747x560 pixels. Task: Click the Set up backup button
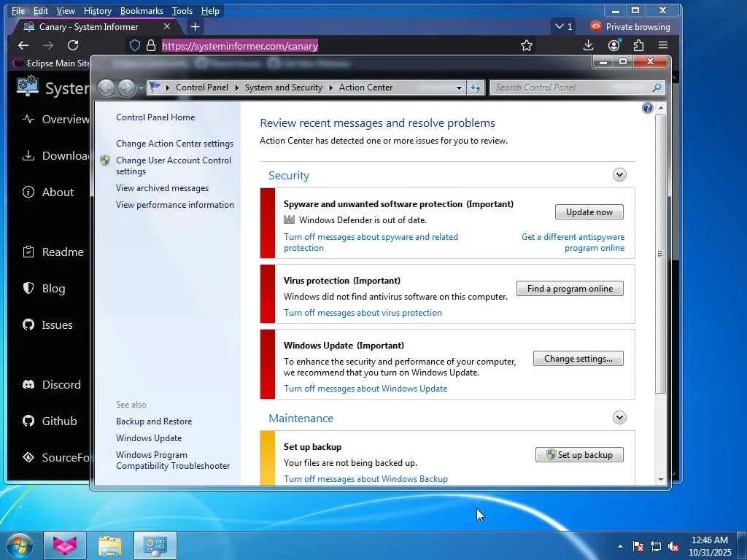579,454
